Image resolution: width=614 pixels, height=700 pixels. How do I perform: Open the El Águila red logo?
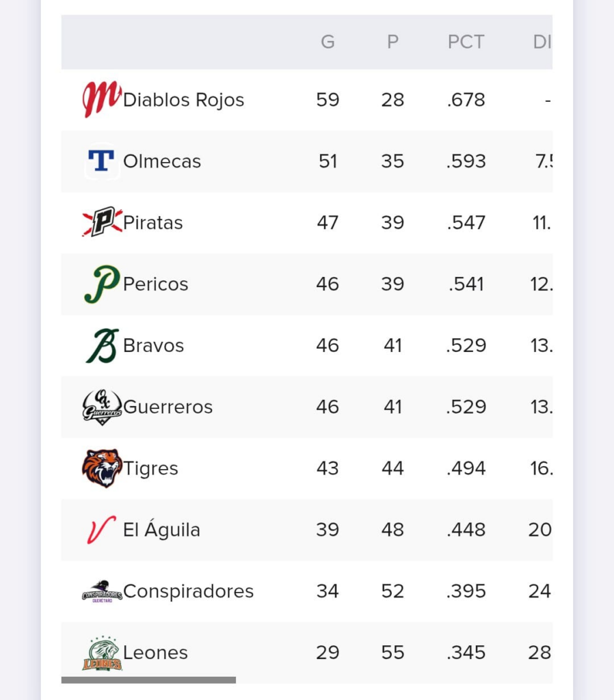tap(101, 530)
